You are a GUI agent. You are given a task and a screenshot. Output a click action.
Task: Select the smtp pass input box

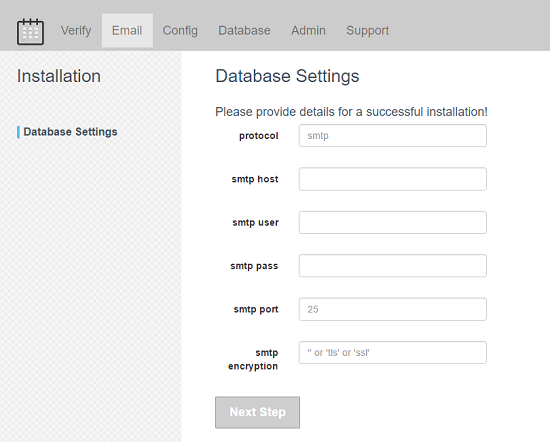tap(393, 266)
